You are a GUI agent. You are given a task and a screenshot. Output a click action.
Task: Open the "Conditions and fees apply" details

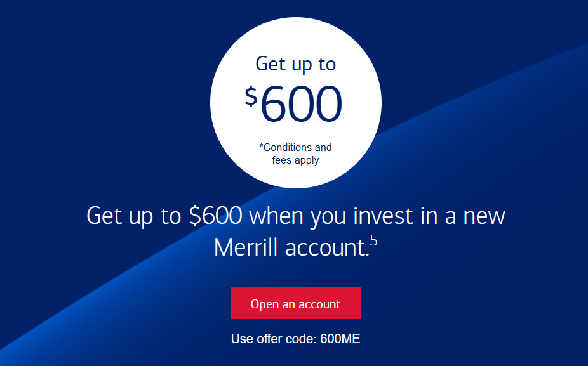pyautogui.click(x=295, y=154)
